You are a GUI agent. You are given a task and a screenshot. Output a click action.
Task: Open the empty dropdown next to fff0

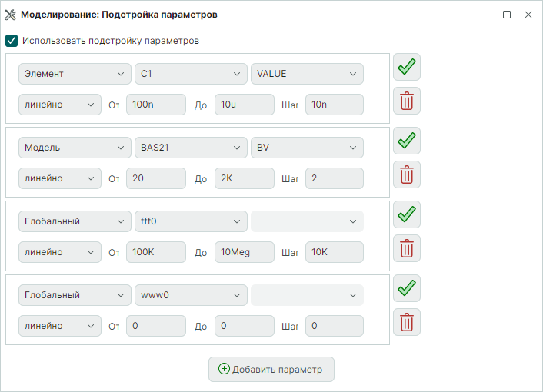307,221
